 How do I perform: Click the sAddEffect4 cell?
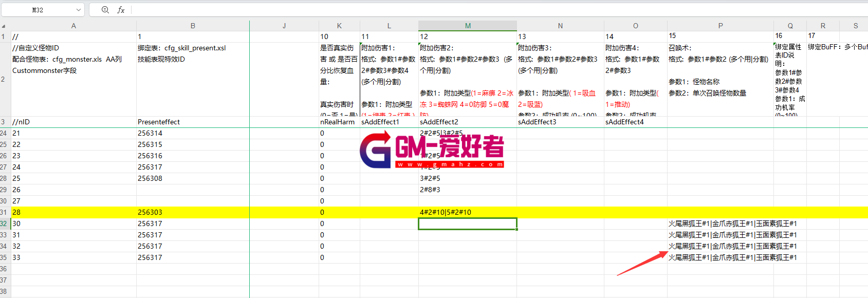tap(636, 122)
